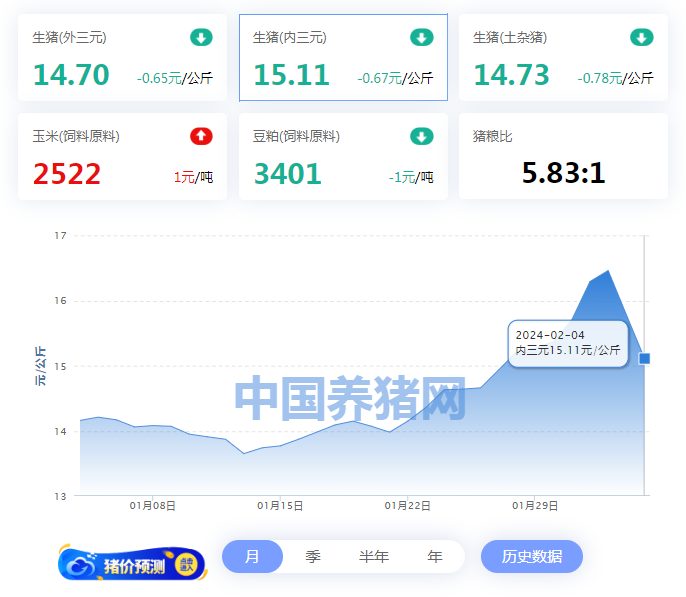
Task: Click green down arrow on 生猪(内三元) card
Action: tap(421, 38)
